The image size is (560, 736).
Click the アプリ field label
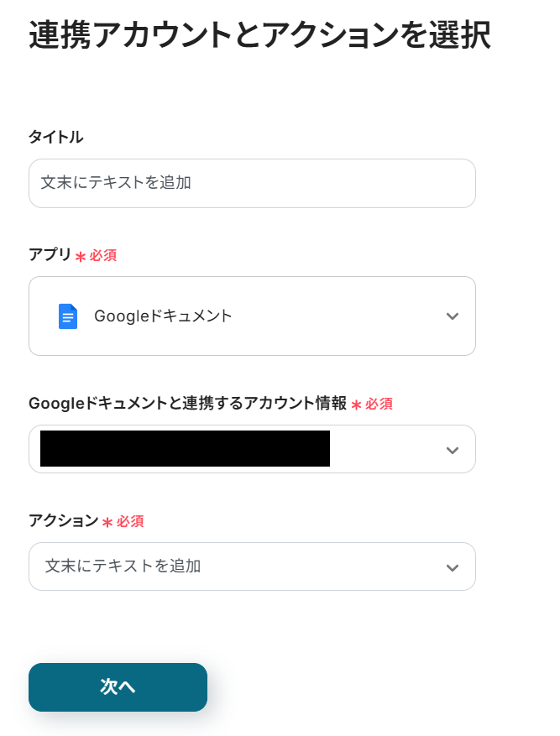click(50, 254)
